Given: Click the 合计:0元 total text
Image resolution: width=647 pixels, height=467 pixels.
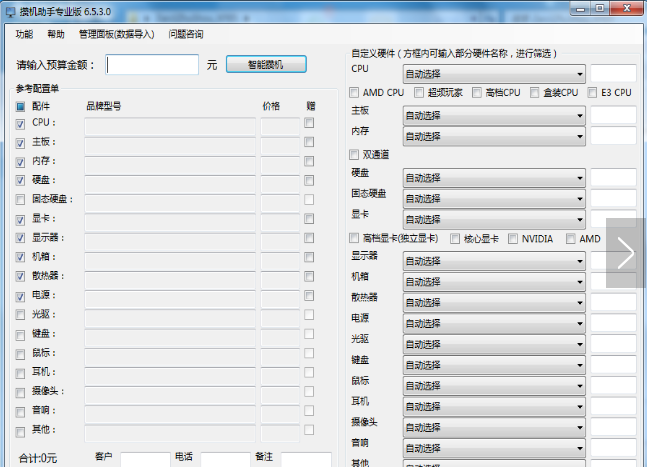Looking at the screenshot, I should tap(38, 458).
